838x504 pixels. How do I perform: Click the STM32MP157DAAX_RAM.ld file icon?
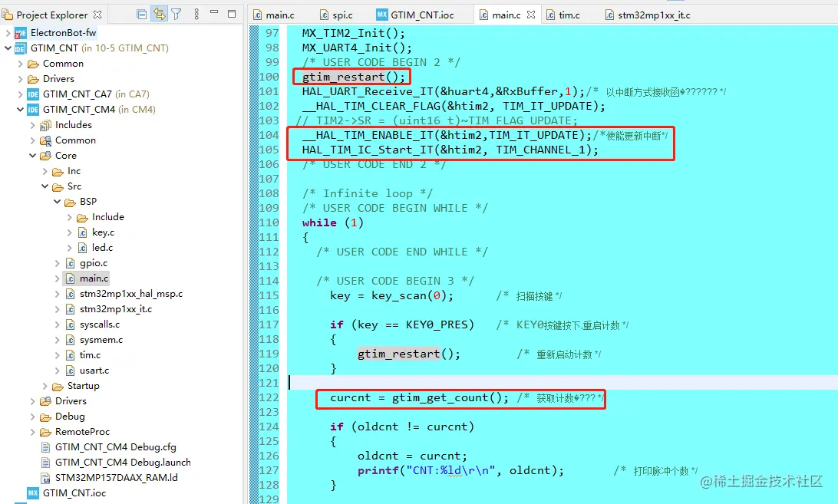(x=46, y=478)
